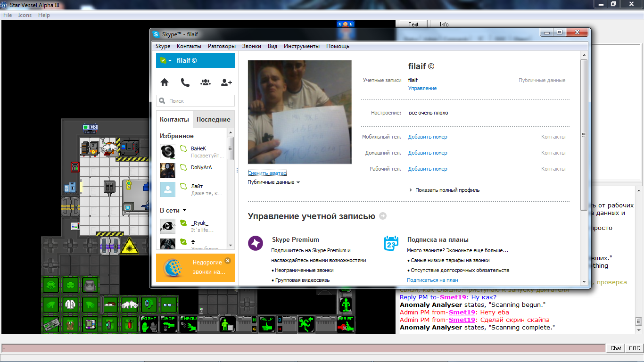Open Контакты privacy dropdown for work phone
This screenshot has height=362, width=644.
(553, 169)
